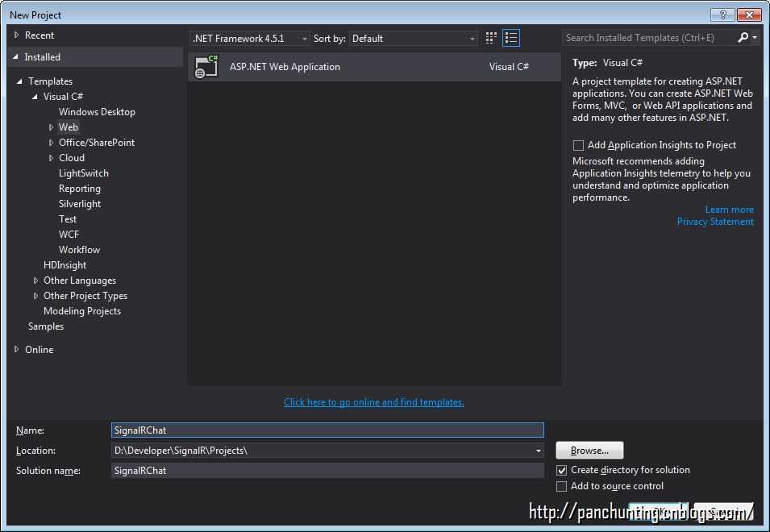The height and width of the screenshot is (532, 770).
Task: Select Modeling Projects category
Action: (82, 311)
